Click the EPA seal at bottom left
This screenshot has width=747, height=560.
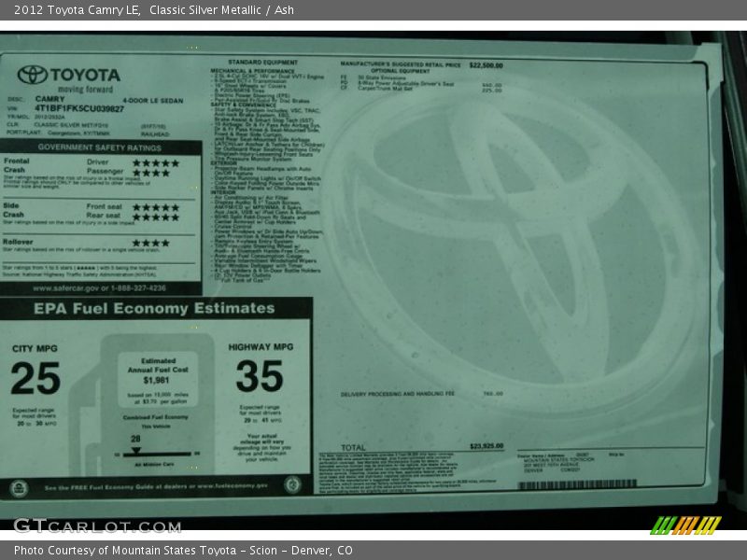point(18,487)
